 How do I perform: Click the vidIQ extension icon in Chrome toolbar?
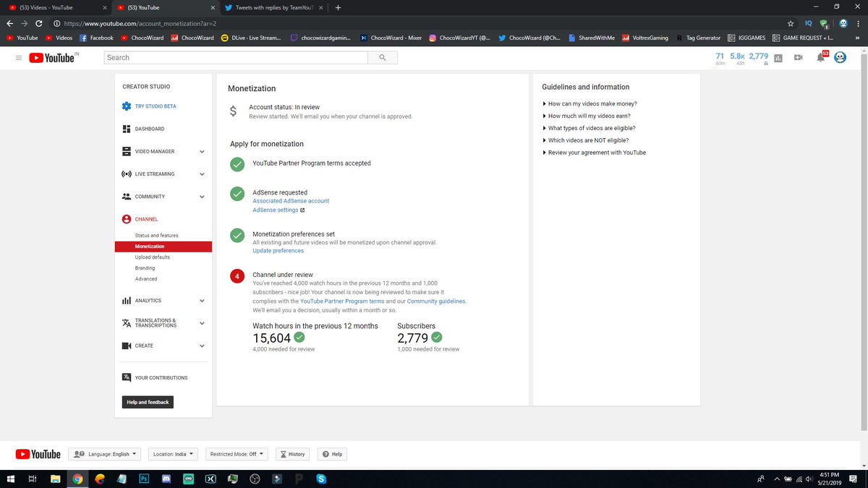coord(808,23)
